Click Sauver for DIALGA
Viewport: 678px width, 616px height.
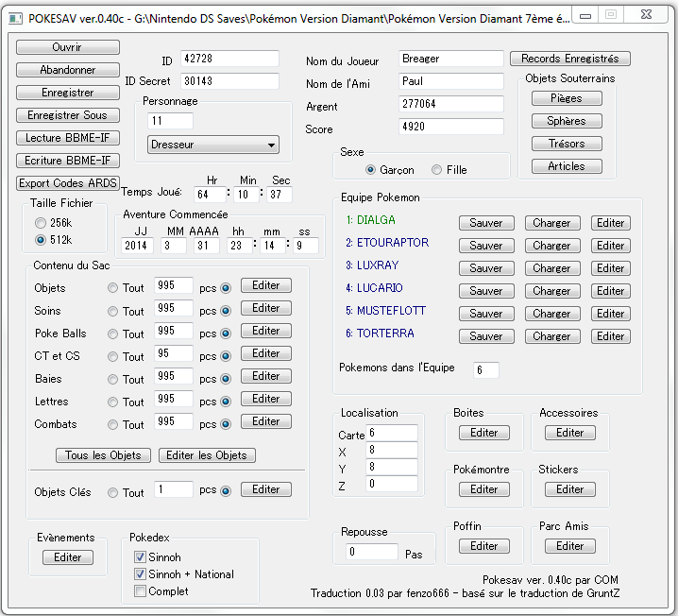(486, 223)
